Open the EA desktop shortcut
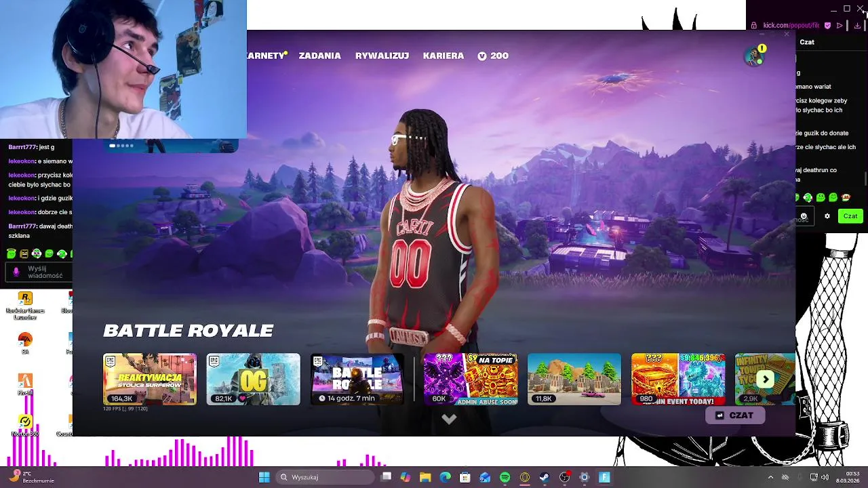868x488 pixels. pos(25,342)
